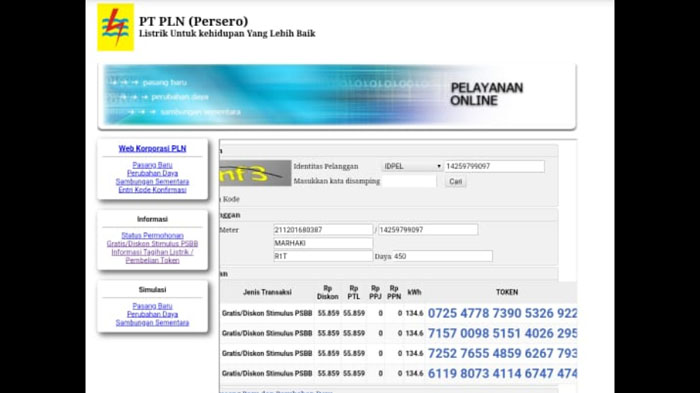The image size is (700, 393).
Task: Select the token starting with 6119 8073
Action: [502, 373]
